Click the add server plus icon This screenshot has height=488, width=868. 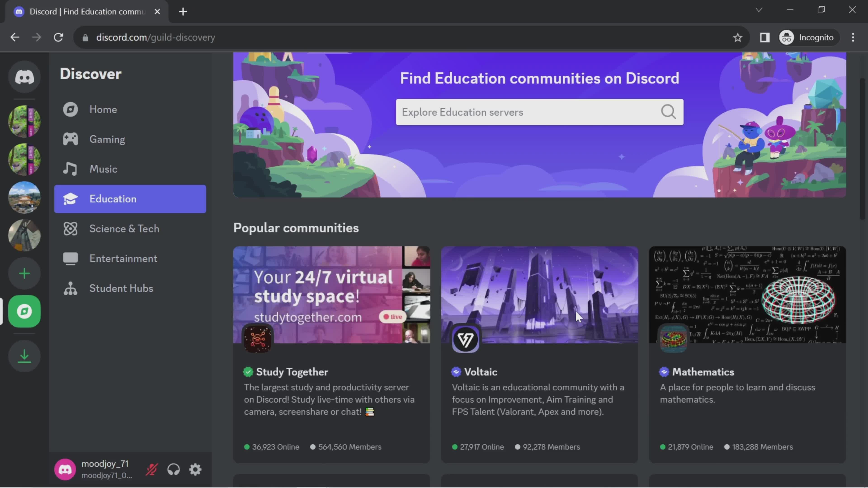coord(24,274)
